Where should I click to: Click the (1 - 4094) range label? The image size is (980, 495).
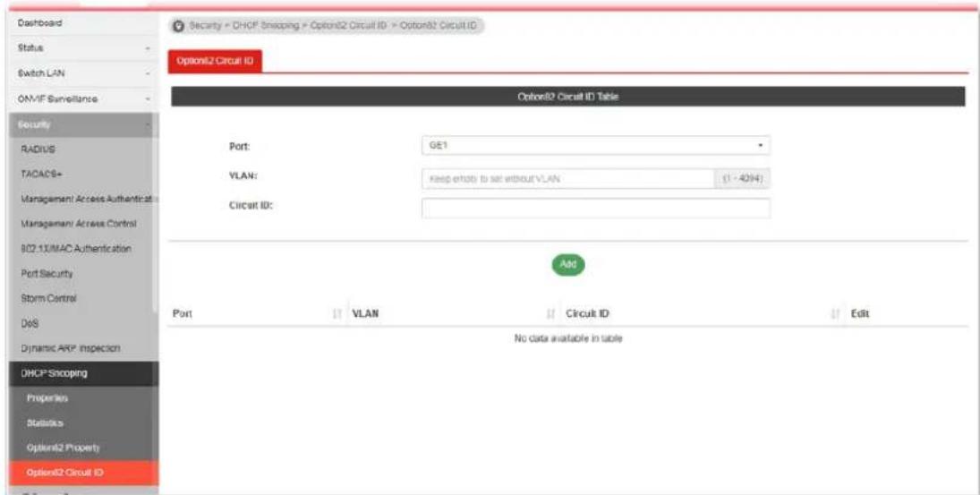pos(743,179)
